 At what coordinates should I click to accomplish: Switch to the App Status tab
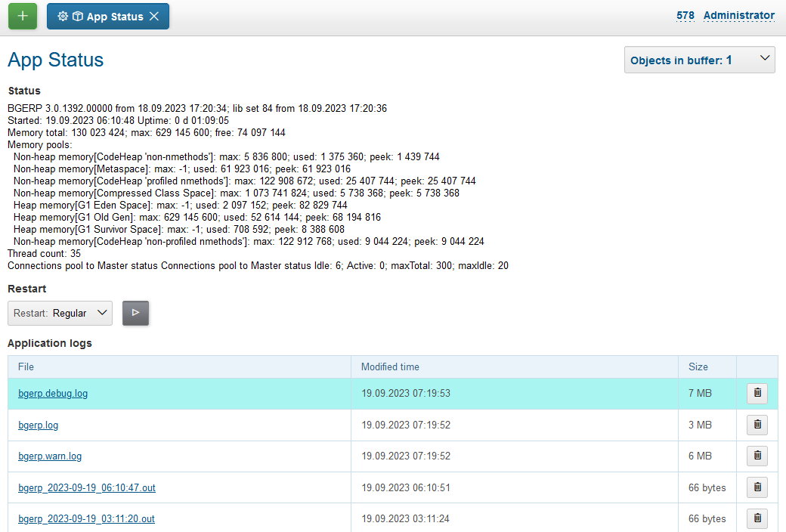(114, 17)
